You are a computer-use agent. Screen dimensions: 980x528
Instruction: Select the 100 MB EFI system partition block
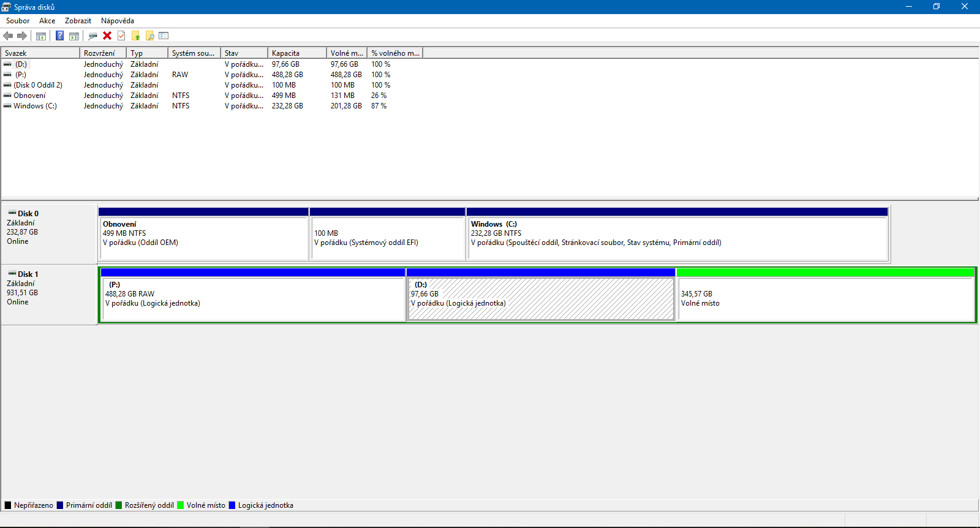[388, 234]
